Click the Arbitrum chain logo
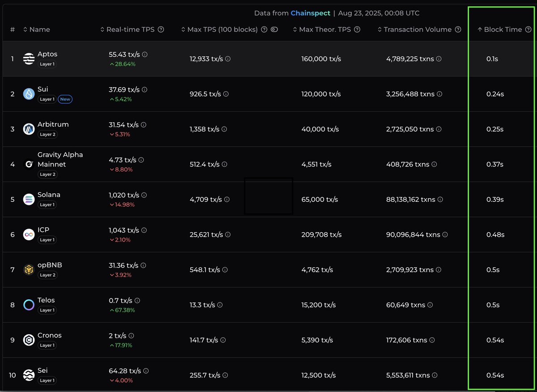The width and height of the screenshot is (537, 392). pos(29,129)
